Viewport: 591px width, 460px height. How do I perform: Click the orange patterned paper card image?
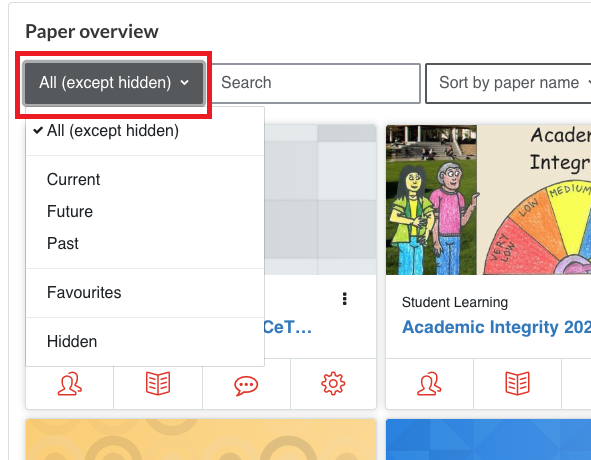point(201,439)
